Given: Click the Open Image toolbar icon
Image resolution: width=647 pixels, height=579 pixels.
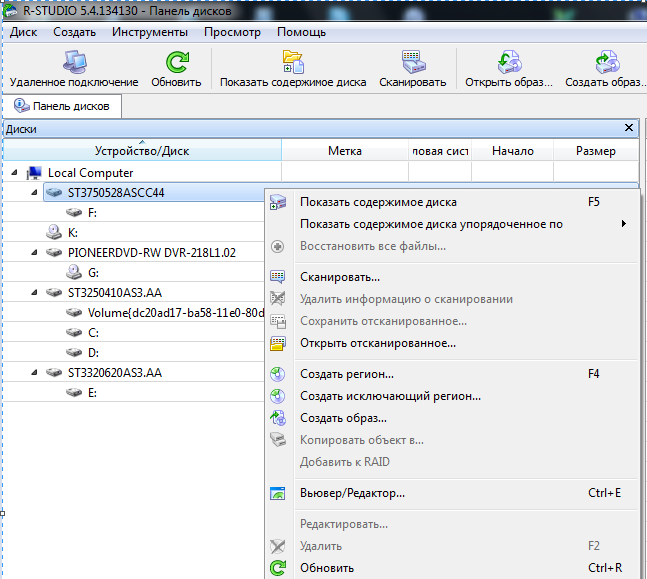Looking at the screenshot, I should (x=509, y=62).
